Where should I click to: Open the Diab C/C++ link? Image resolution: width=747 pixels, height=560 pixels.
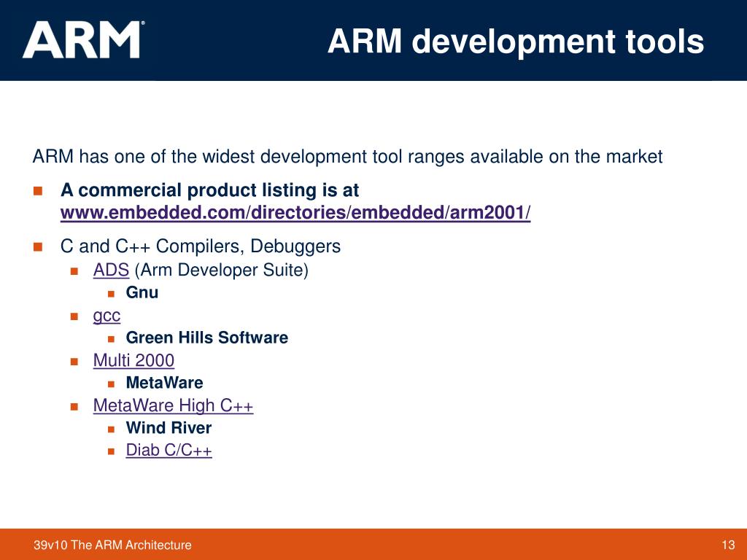pyautogui.click(x=169, y=450)
